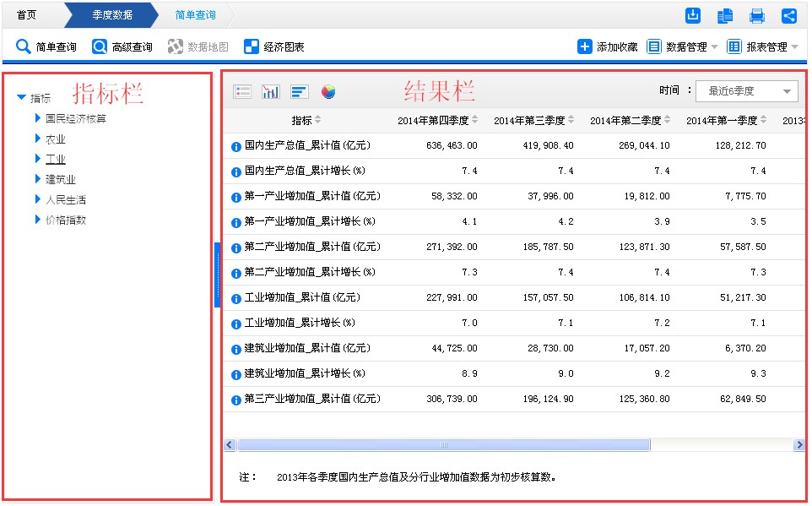Open 简单查询 search tool
The image size is (812, 506).
[46, 46]
